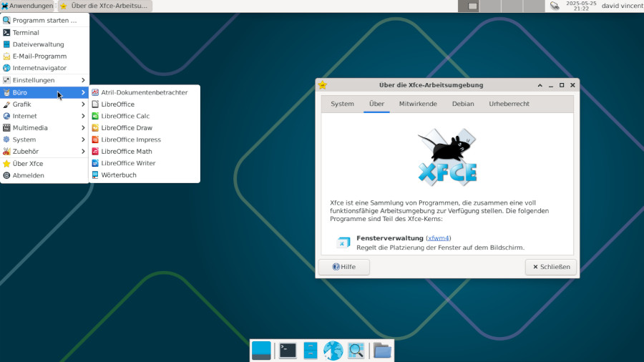Screen dimensions: 644x362
Task: Click the xfwm4 window manager icon
Action: (x=343, y=243)
